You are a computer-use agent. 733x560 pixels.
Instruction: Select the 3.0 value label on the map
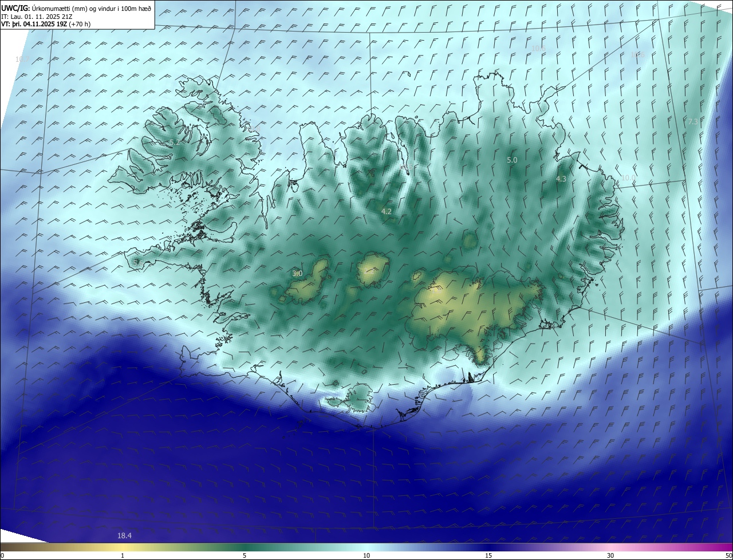[x=297, y=273]
